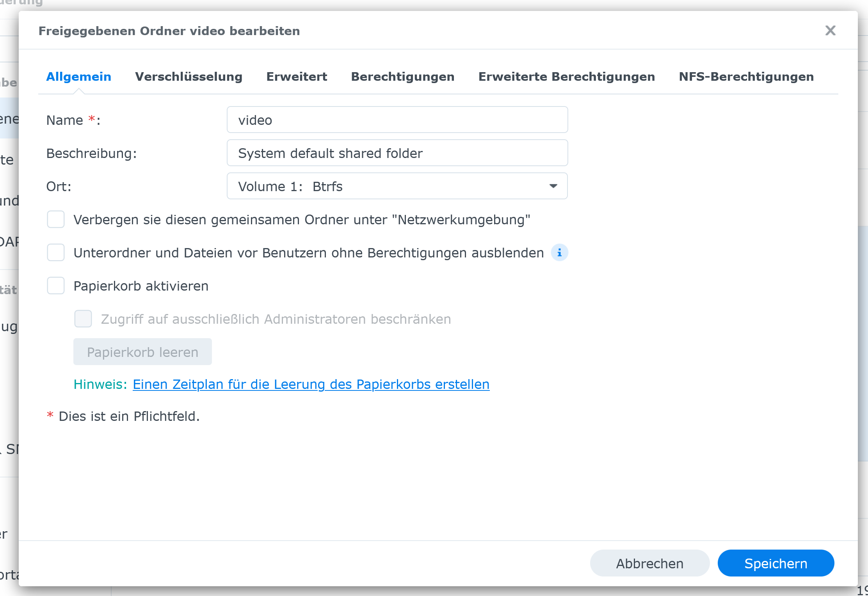Open the Erweitert tab
Screen dimensions: 868x596
297,76
